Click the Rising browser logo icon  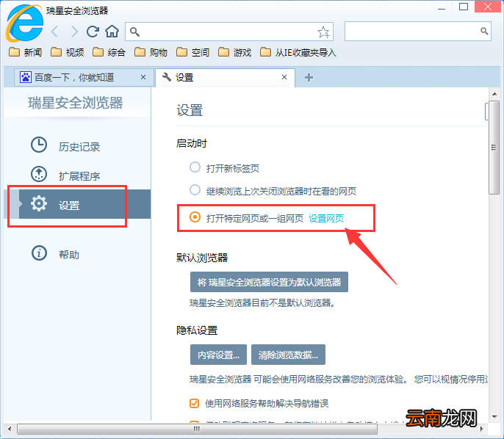24,23
